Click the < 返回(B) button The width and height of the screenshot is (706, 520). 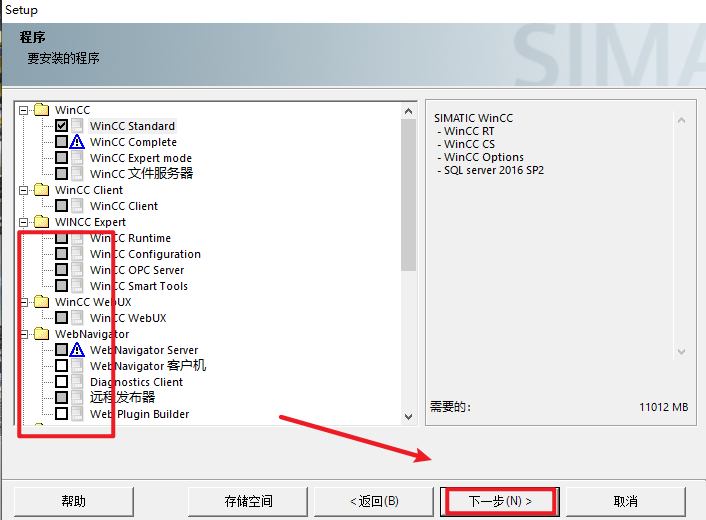pyautogui.click(x=374, y=501)
